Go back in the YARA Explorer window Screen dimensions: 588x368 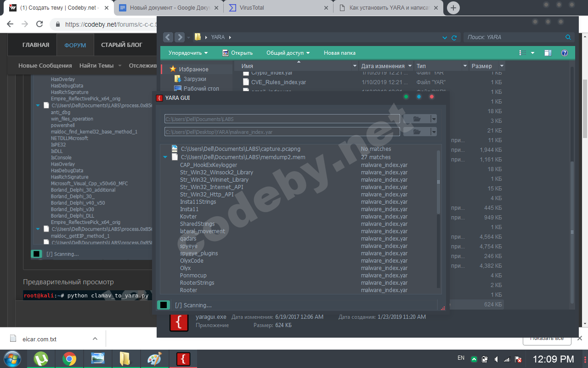click(x=168, y=37)
